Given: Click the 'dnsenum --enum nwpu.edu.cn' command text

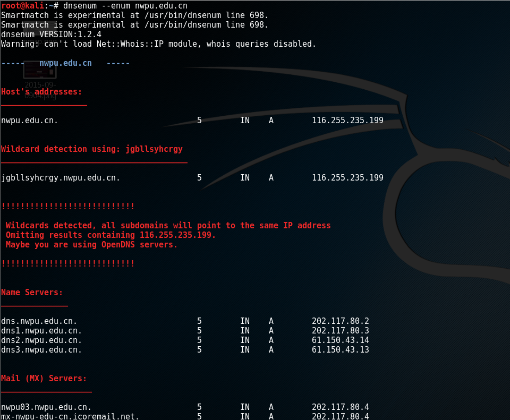Looking at the screenshot, I should [125, 6].
